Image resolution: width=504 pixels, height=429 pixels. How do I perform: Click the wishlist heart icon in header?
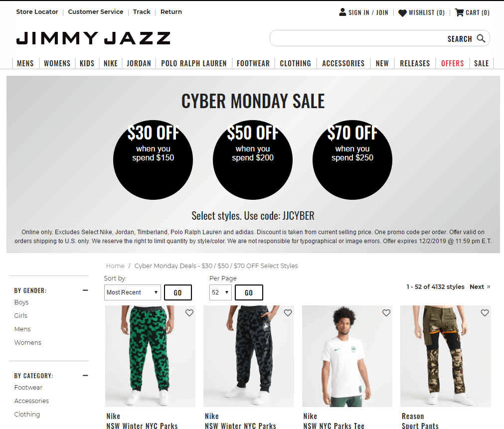(402, 13)
